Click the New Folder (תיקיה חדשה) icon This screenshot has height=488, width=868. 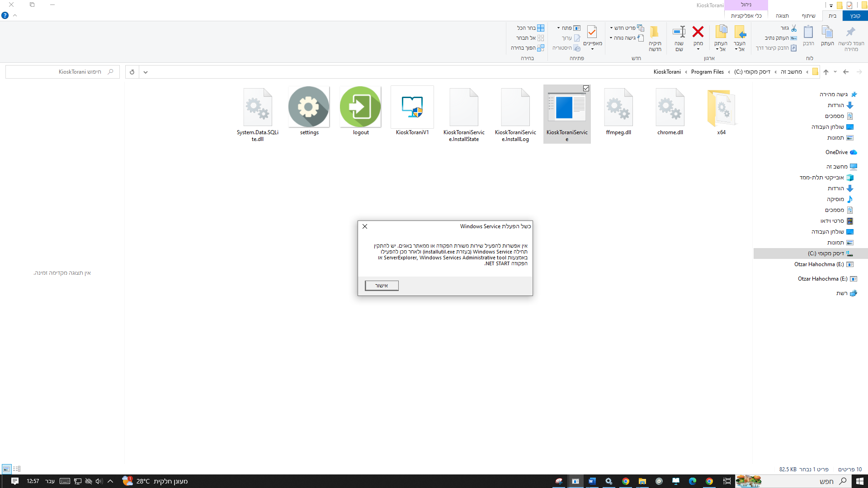(655, 32)
